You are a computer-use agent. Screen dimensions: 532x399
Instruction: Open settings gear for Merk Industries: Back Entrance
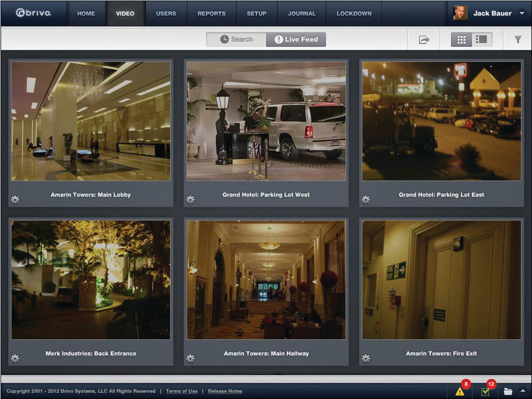tap(15, 359)
